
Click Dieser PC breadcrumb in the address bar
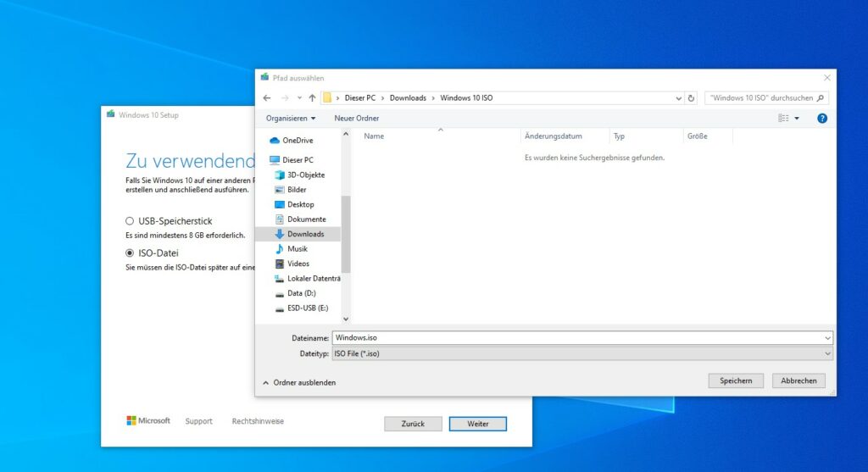(x=359, y=98)
